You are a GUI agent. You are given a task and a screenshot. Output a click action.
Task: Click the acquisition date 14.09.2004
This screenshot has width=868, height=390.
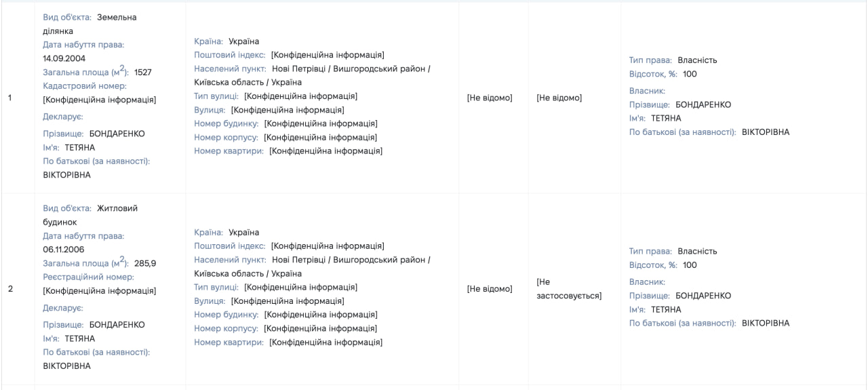[x=64, y=58]
